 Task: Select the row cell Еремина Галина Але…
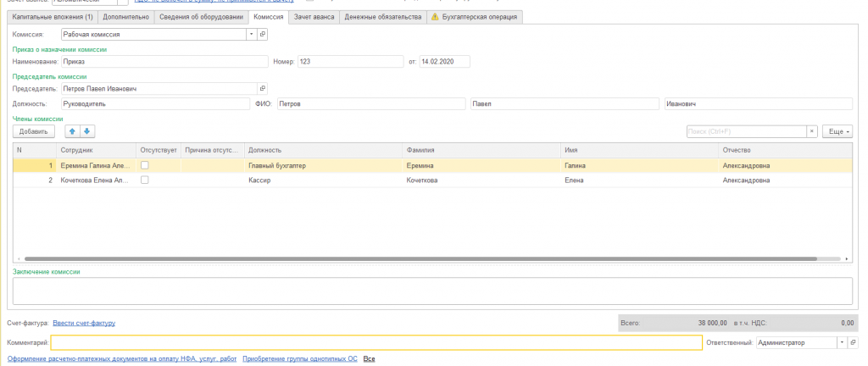tap(96, 165)
